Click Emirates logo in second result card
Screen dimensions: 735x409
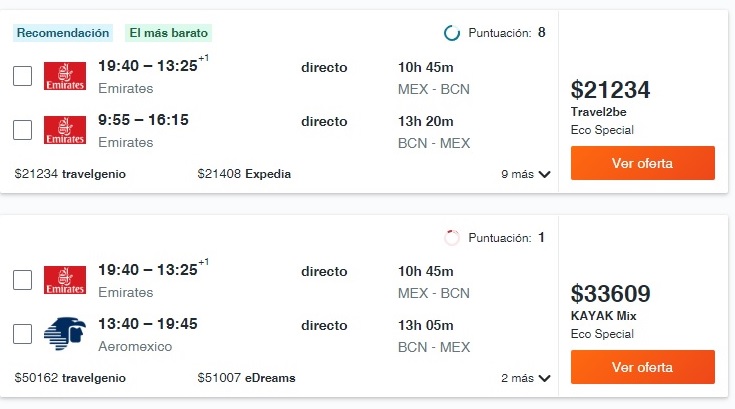(x=66, y=280)
